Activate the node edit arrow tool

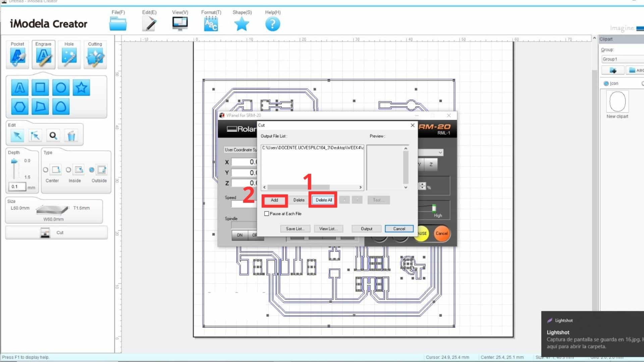pyautogui.click(x=35, y=136)
